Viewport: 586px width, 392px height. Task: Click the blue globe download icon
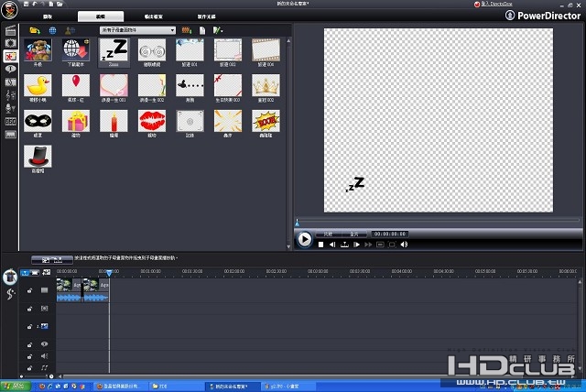point(53,30)
